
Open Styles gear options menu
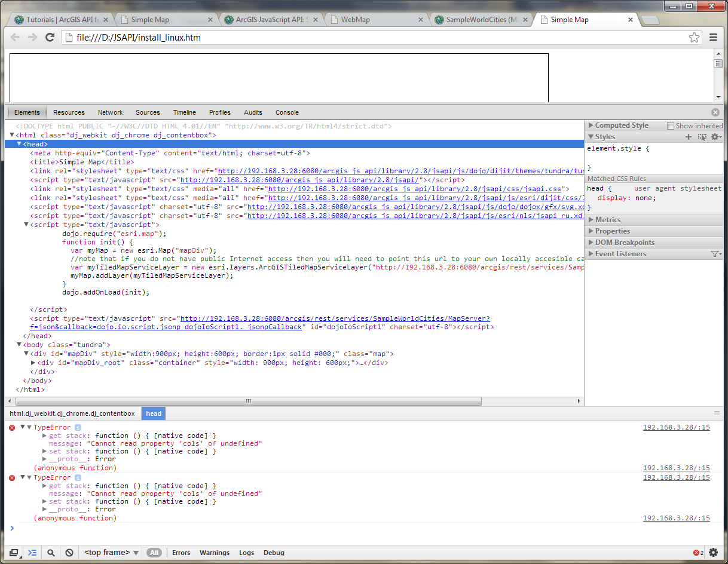(x=715, y=137)
